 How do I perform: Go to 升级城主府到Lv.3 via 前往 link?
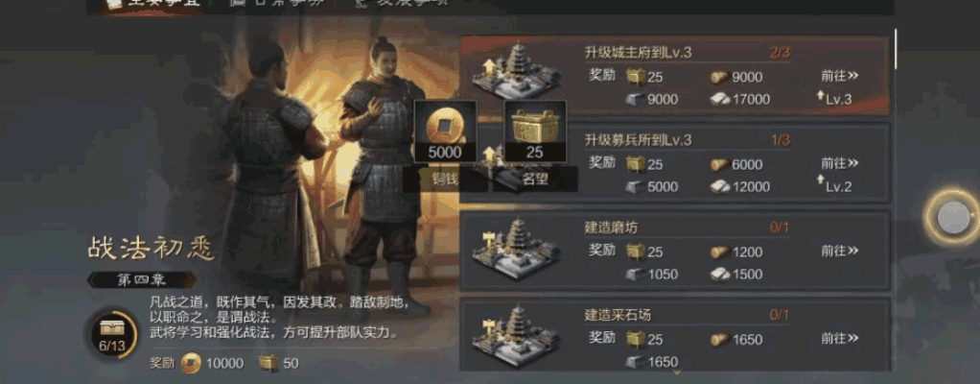(839, 76)
